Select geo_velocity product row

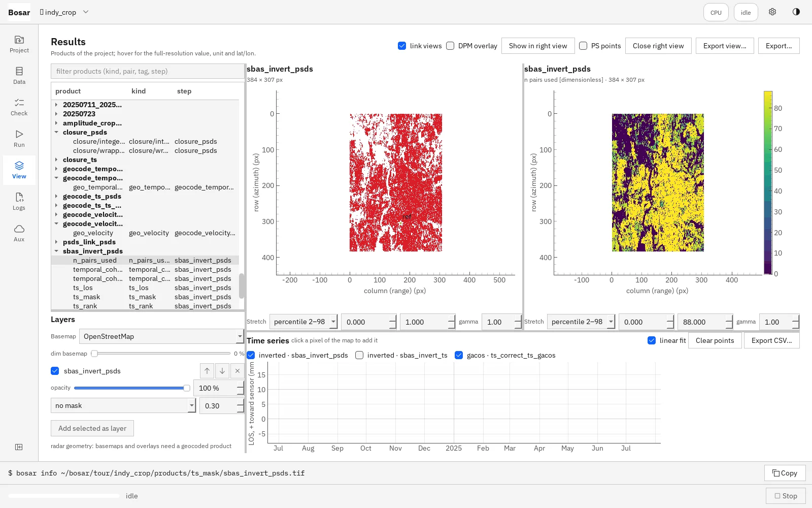[145, 233]
